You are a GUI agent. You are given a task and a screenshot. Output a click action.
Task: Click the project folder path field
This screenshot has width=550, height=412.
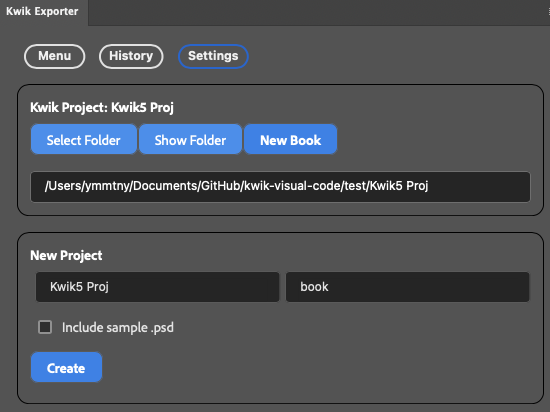pos(280,187)
